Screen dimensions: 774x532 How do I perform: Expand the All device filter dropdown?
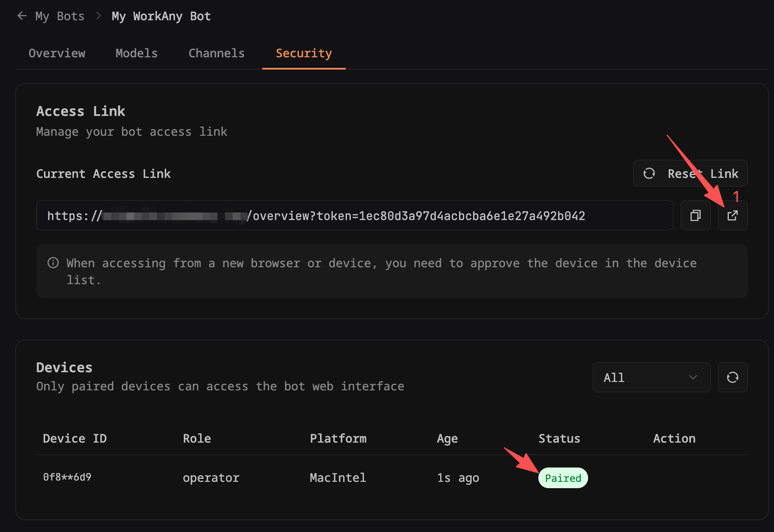(651, 377)
